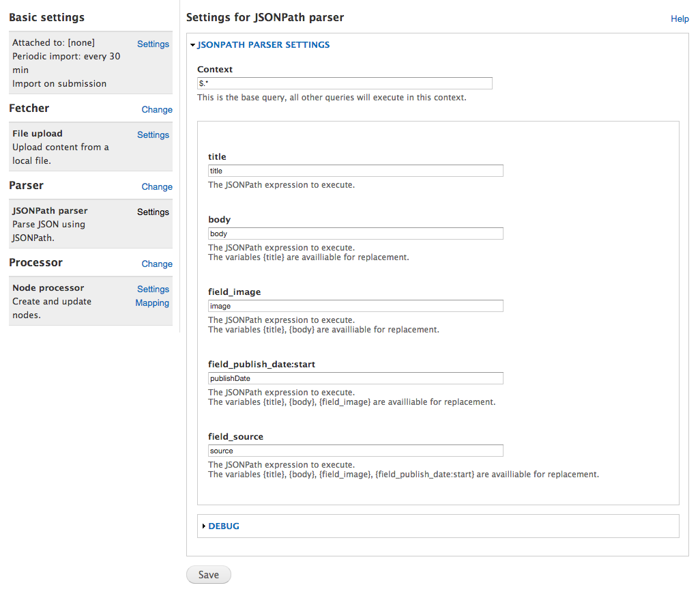The width and height of the screenshot is (700, 594).
Task: Click the 'Create and update nodes.' description
Action: click(x=52, y=308)
